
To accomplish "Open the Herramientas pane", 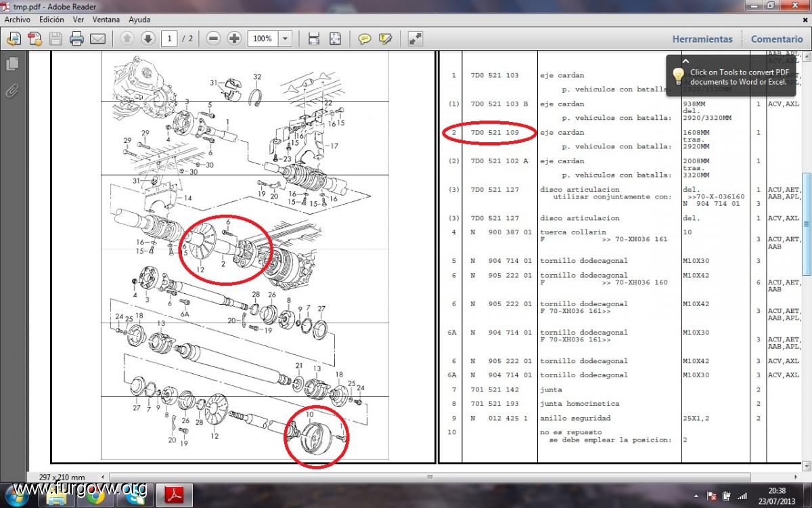I will [x=702, y=39].
